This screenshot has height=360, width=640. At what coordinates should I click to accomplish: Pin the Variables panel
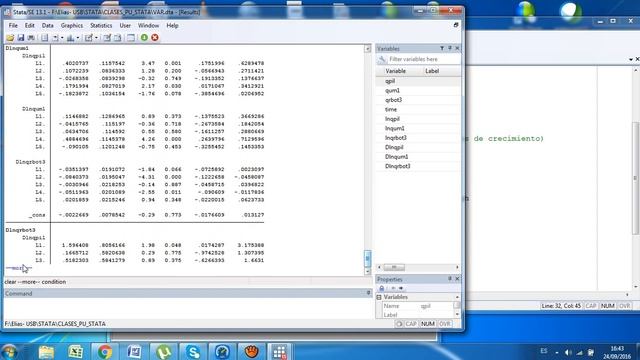tap(450, 48)
